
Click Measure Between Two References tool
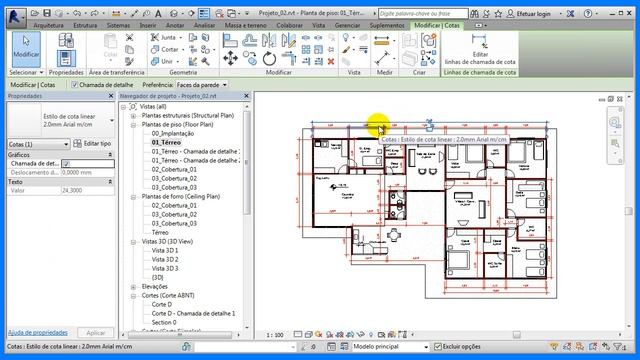click(382, 40)
